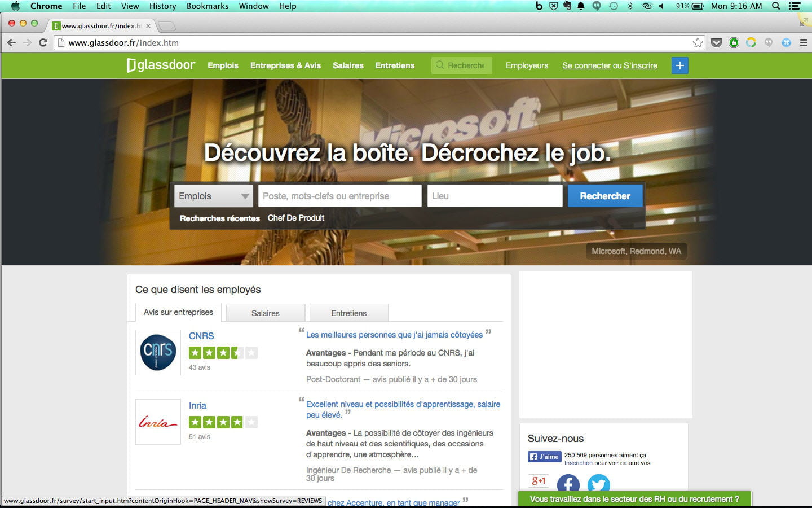The width and height of the screenshot is (812, 508).
Task: Click the Glassdoor logo in header
Action: pos(161,65)
